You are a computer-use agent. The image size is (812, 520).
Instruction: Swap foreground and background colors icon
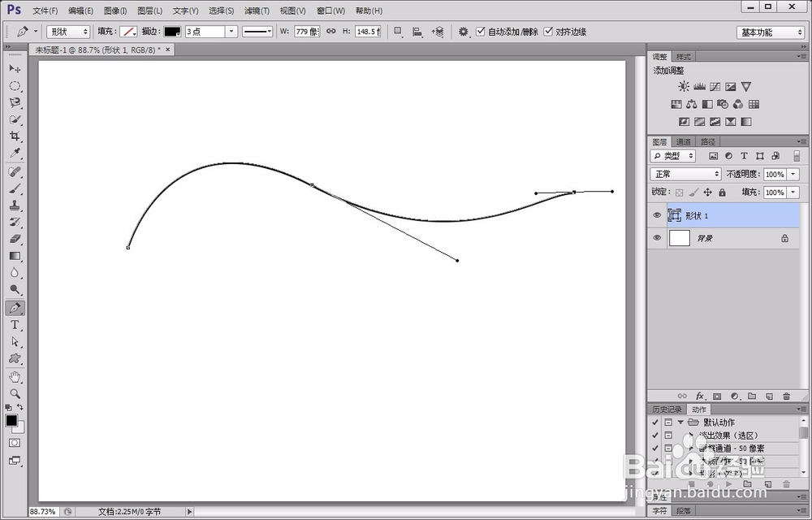pos(20,407)
